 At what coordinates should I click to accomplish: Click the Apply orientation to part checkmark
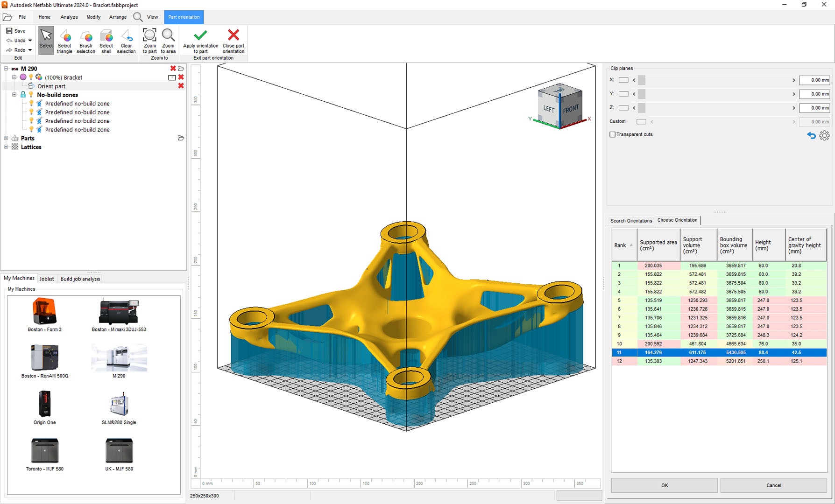[200, 36]
